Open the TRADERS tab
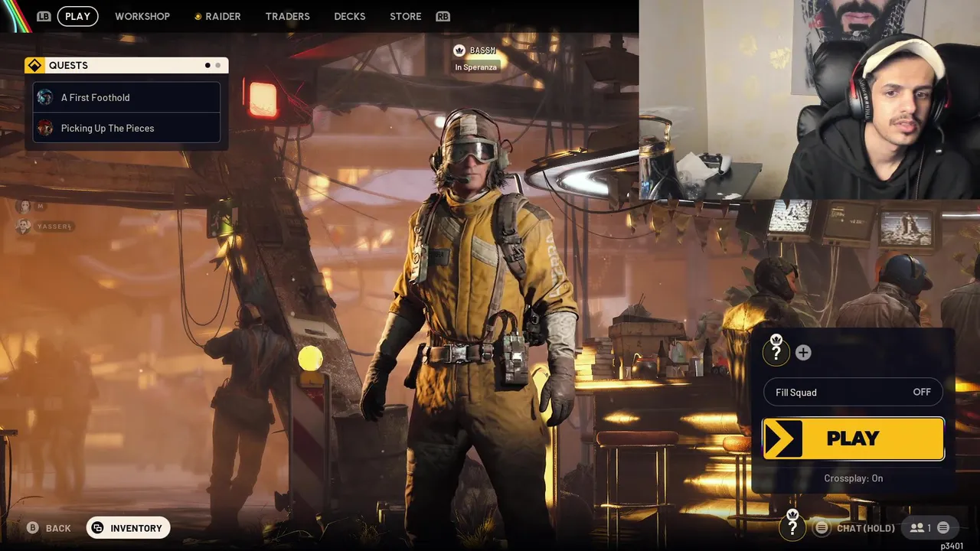Screen dimensions: 980x551 tap(288, 16)
